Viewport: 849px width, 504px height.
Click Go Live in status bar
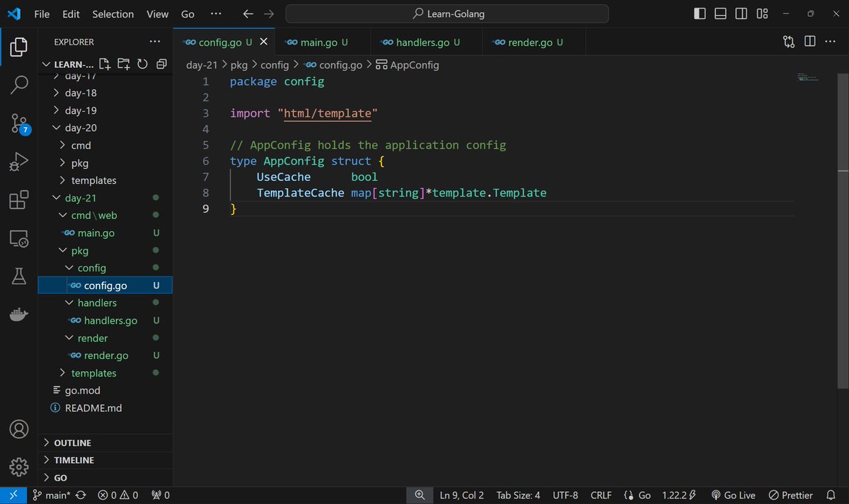coord(733,496)
